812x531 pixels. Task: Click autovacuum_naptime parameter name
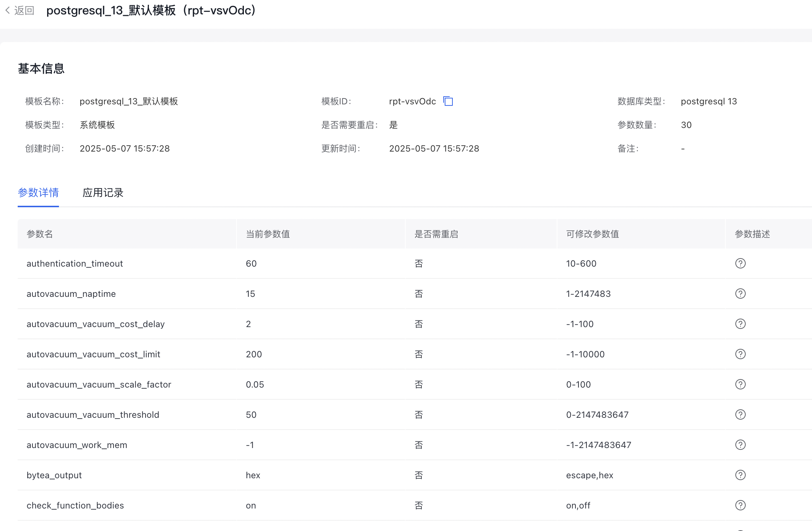coord(71,294)
